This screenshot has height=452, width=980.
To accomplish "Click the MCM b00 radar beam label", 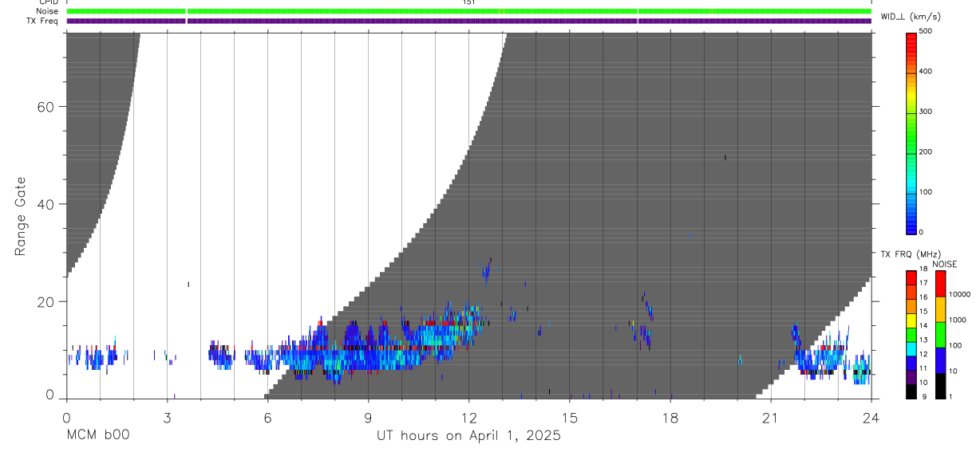I will click(98, 435).
